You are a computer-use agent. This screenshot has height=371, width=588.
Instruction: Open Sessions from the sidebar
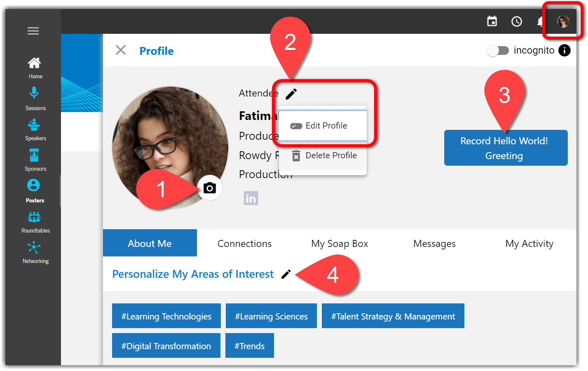click(x=35, y=98)
